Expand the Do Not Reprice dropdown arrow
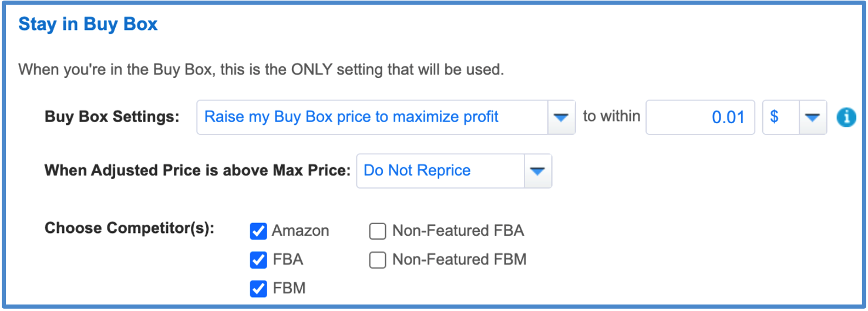The width and height of the screenshot is (868, 311). pyautogui.click(x=537, y=171)
